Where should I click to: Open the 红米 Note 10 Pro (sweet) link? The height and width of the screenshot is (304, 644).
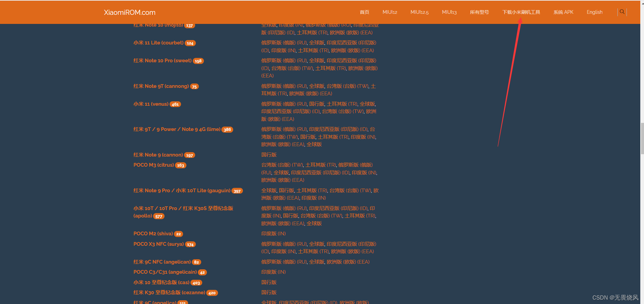pos(163,61)
